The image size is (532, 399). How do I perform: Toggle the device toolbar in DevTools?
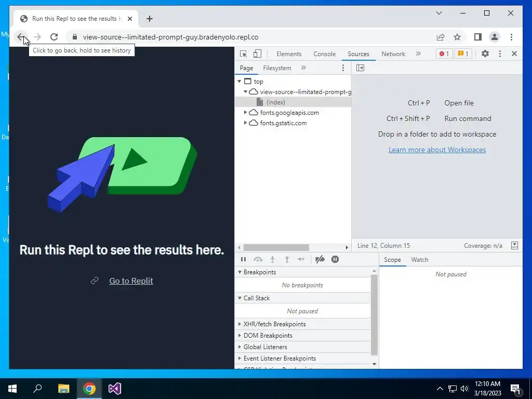pos(258,54)
